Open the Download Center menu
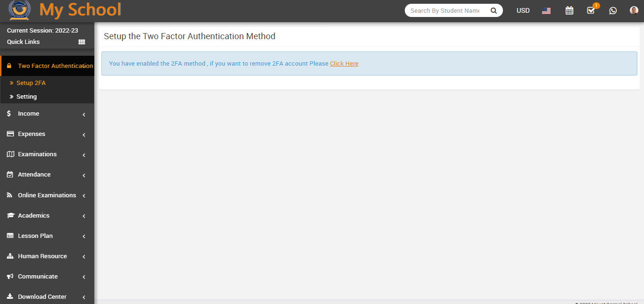Screen dimensions: 644x304 47,297
